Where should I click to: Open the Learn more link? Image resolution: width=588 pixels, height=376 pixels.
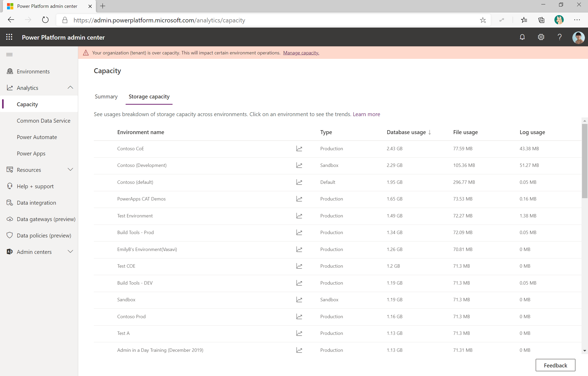click(366, 114)
